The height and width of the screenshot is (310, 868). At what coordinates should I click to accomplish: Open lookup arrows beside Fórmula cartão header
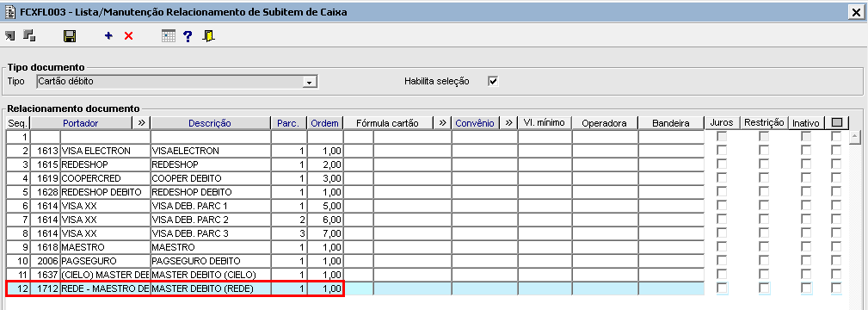click(442, 122)
